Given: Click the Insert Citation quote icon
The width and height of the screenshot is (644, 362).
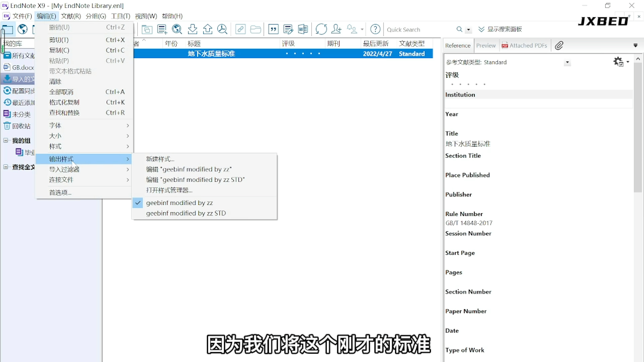Looking at the screenshot, I should coord(273,29).
